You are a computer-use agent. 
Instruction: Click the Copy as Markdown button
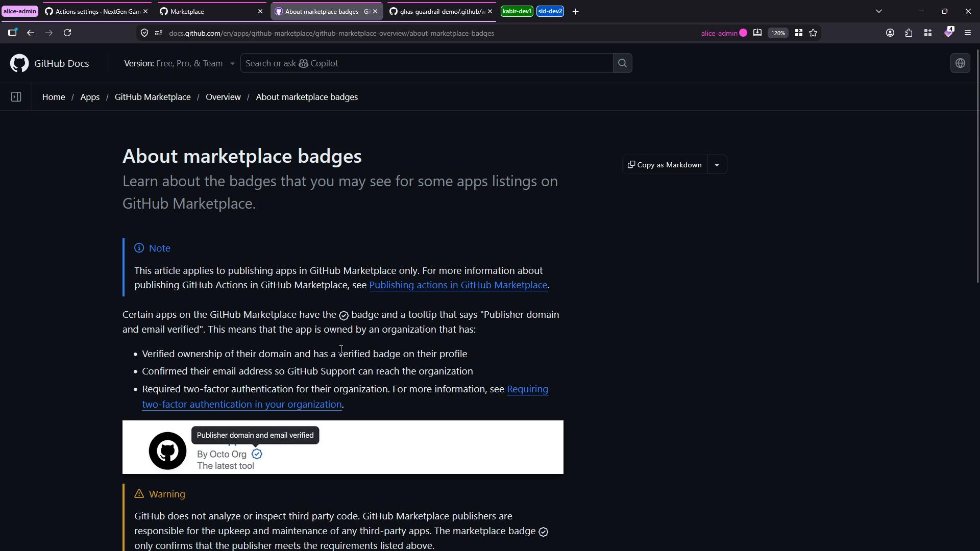point(665,165)
